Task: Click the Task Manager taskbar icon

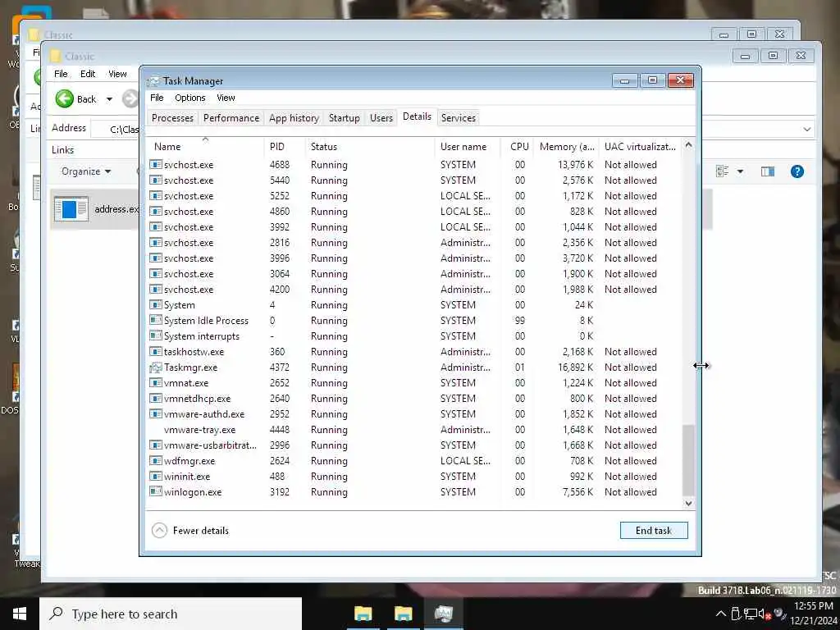Action: (444, 614)
